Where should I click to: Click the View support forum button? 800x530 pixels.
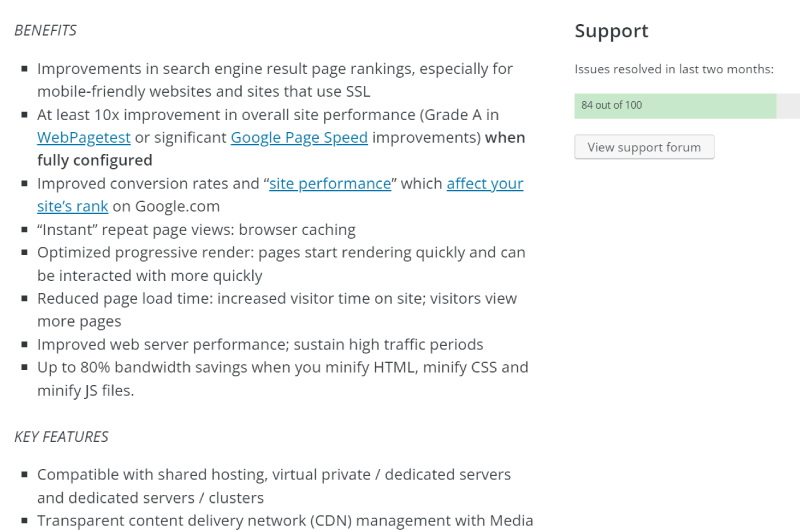pyautogui.click(x=644, y=147)
